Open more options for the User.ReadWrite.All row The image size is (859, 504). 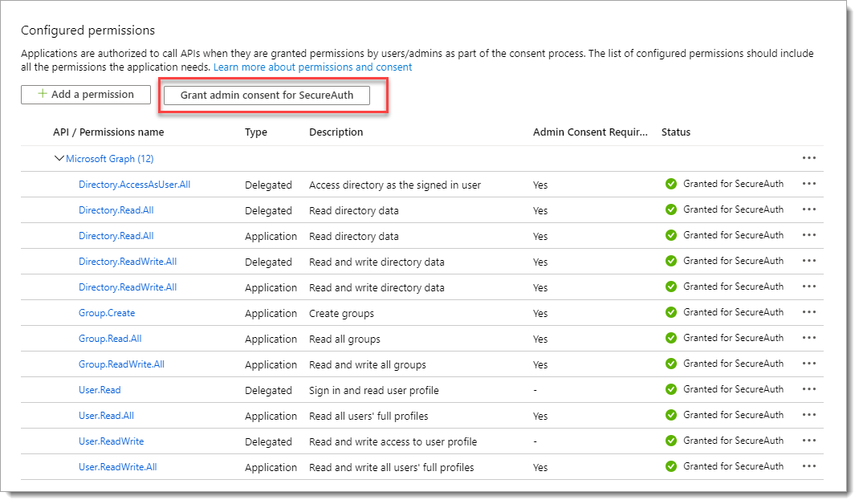click(808, 466)
